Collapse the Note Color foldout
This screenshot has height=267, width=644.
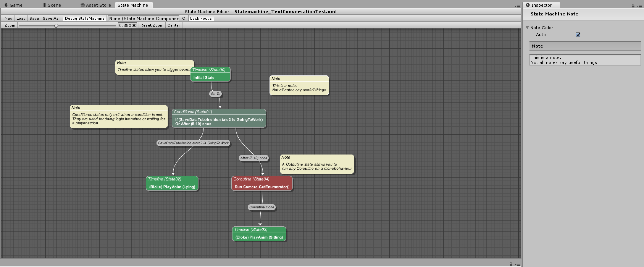tap(527, 28)
